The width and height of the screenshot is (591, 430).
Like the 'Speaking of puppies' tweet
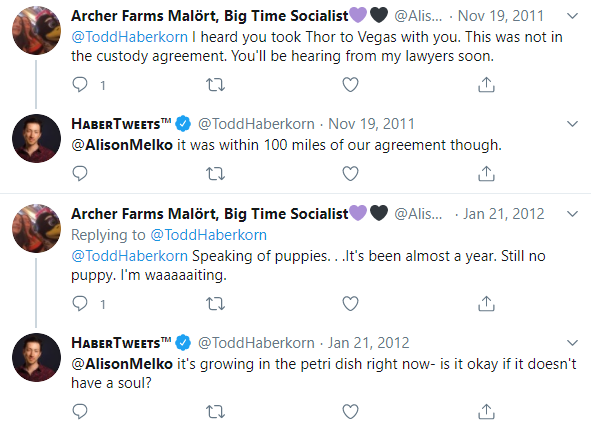point(350,304)
